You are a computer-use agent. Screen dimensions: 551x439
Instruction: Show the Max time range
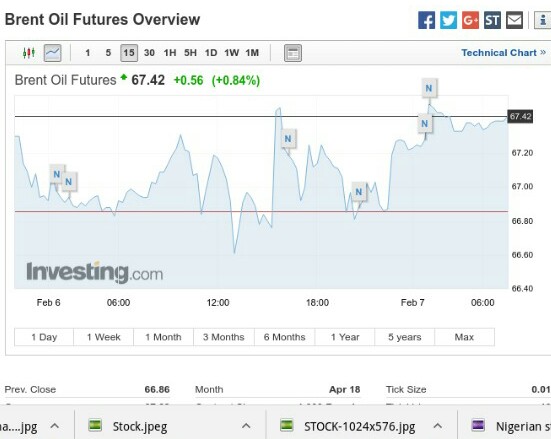click(464, 337)
